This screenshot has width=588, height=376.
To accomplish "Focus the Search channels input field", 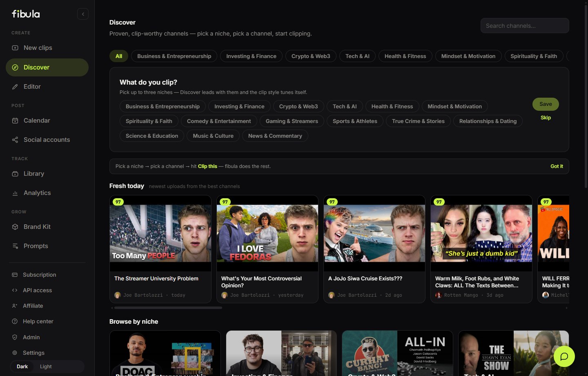I will click(525, 26).
